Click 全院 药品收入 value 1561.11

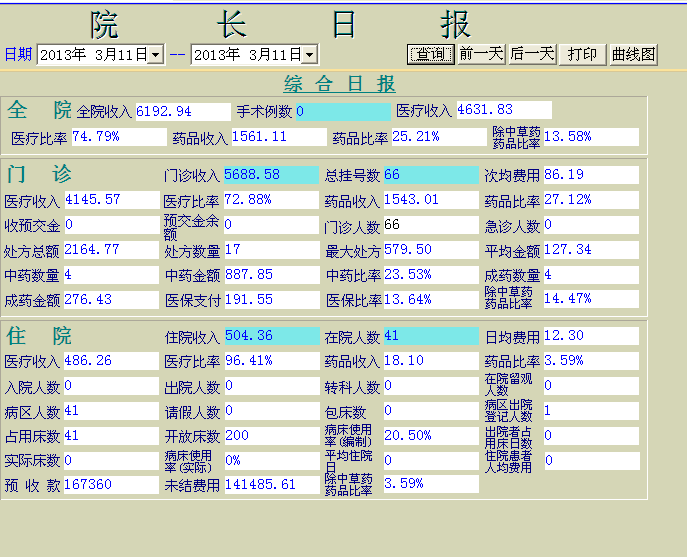[x=279, y=137]
